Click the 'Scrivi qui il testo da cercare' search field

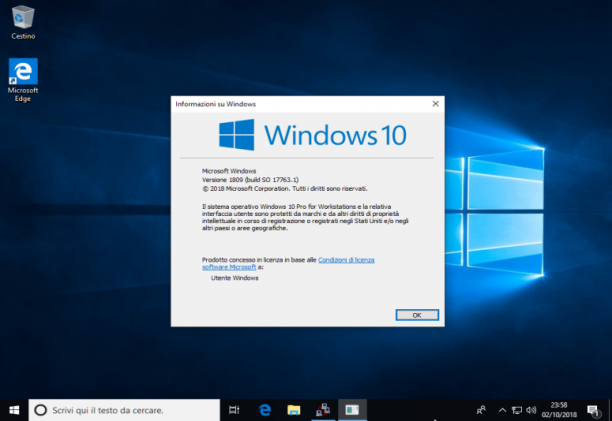point(124,410)
